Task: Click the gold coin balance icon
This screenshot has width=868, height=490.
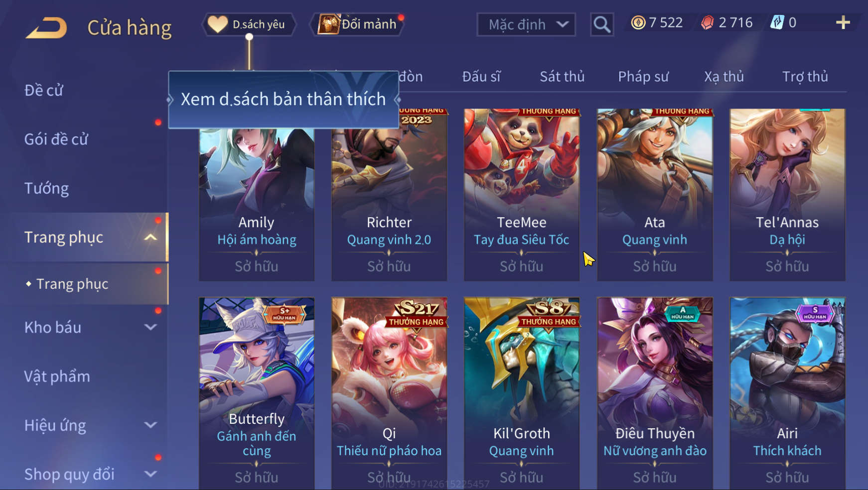Action: [638, 22]
